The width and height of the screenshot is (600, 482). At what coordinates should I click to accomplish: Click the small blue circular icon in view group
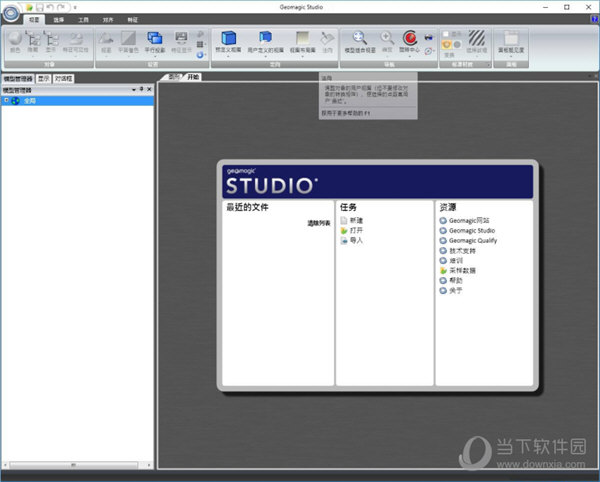click(x=200, y=55)
